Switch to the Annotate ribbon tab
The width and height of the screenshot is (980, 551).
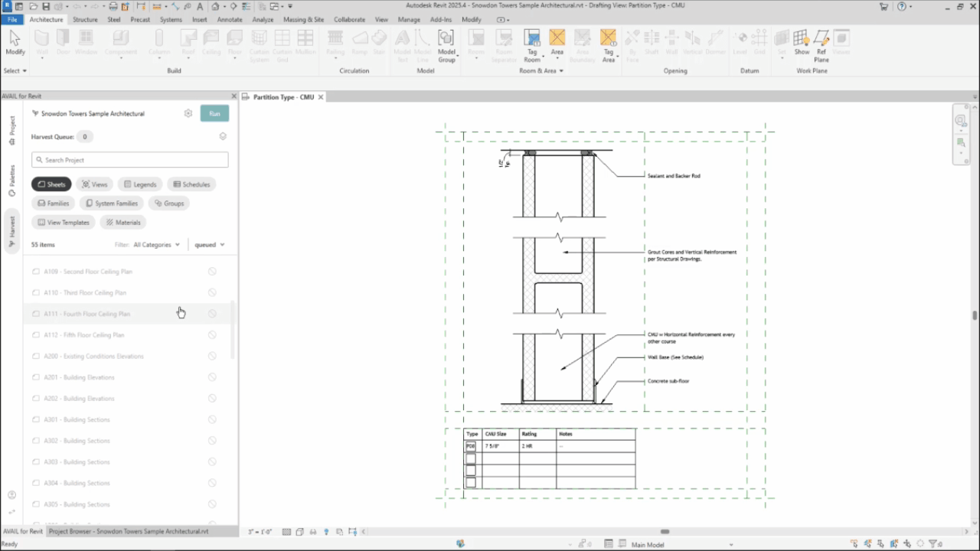[x=230, y=19]
